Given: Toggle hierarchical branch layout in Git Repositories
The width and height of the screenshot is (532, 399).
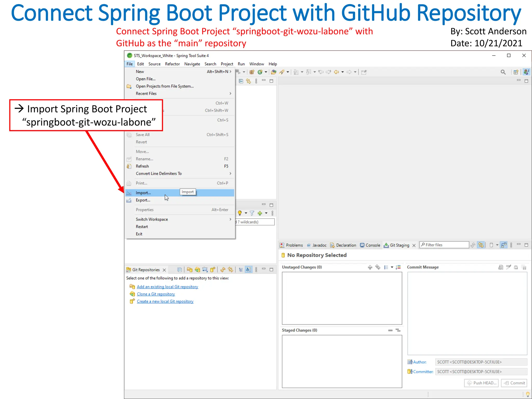Looking at the screenshot, I should point(241,270).
